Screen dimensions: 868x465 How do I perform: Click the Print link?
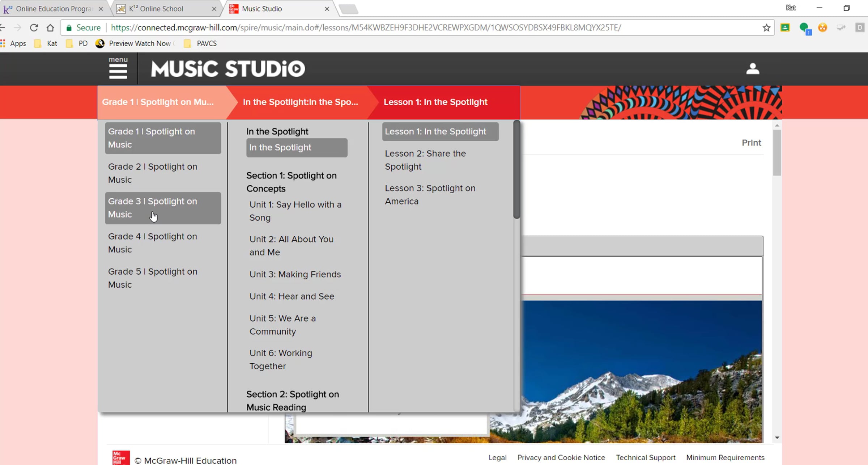tap(751, 143)
